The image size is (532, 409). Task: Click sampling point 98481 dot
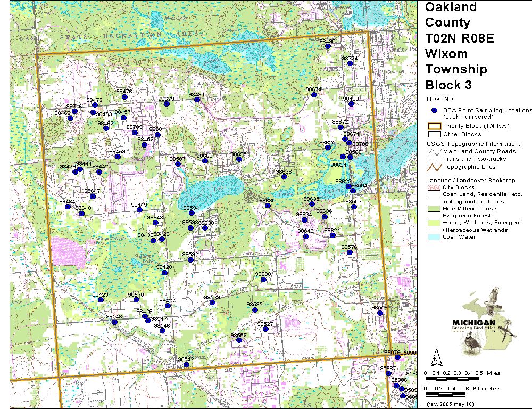(x=197, y=100)
